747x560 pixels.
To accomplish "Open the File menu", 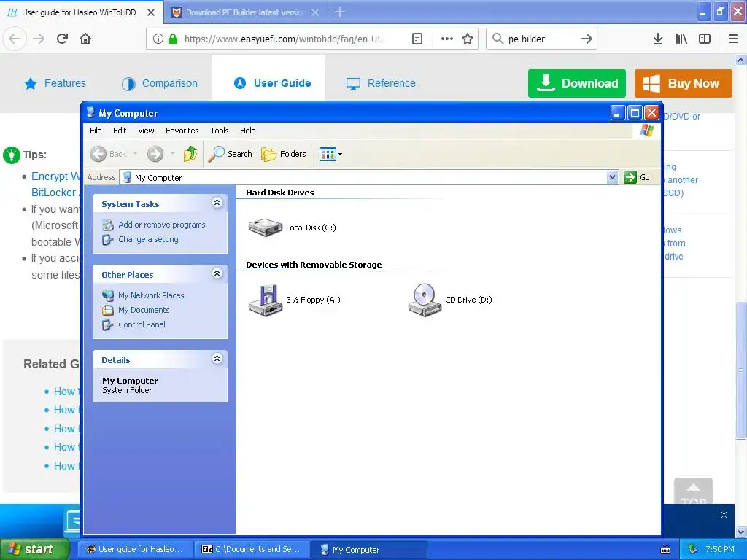I will click(96, 131).
